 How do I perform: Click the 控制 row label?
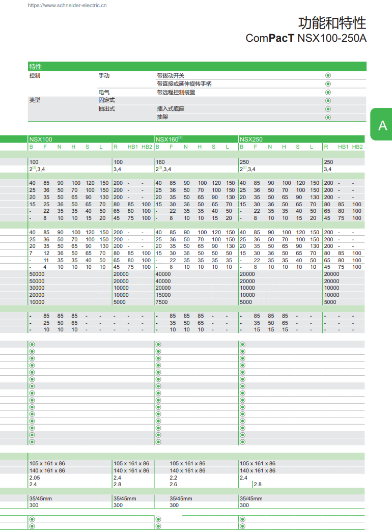35,75
